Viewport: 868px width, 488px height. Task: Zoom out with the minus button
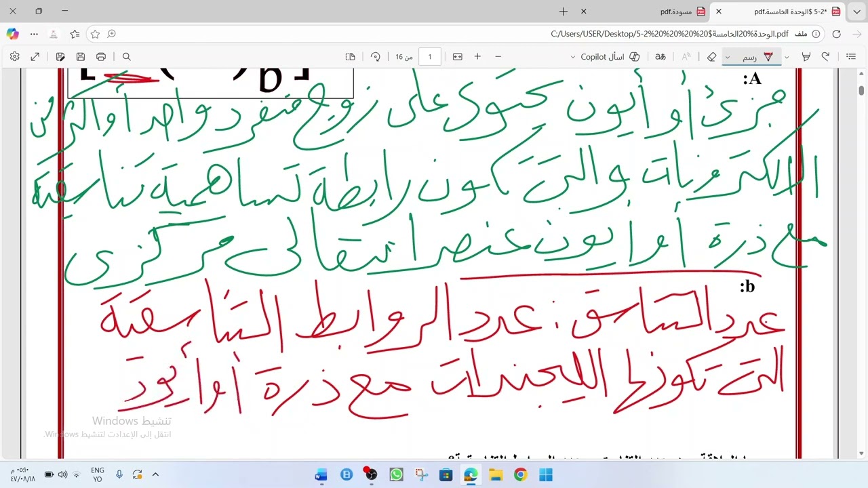point(498,57)
